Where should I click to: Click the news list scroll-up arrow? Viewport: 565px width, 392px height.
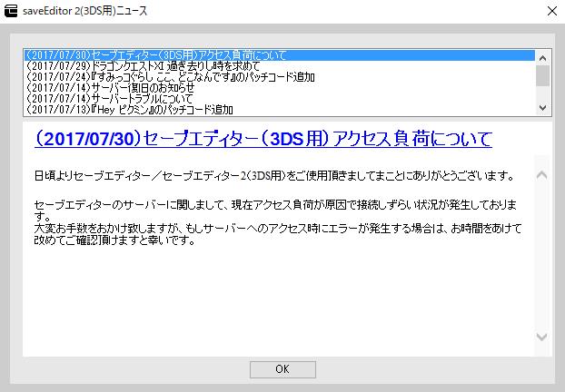(x=542, y=56)
